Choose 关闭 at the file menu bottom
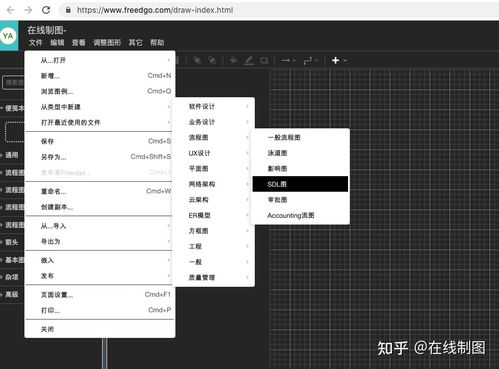Screen dimensions: 499x369 coord(100,329)
